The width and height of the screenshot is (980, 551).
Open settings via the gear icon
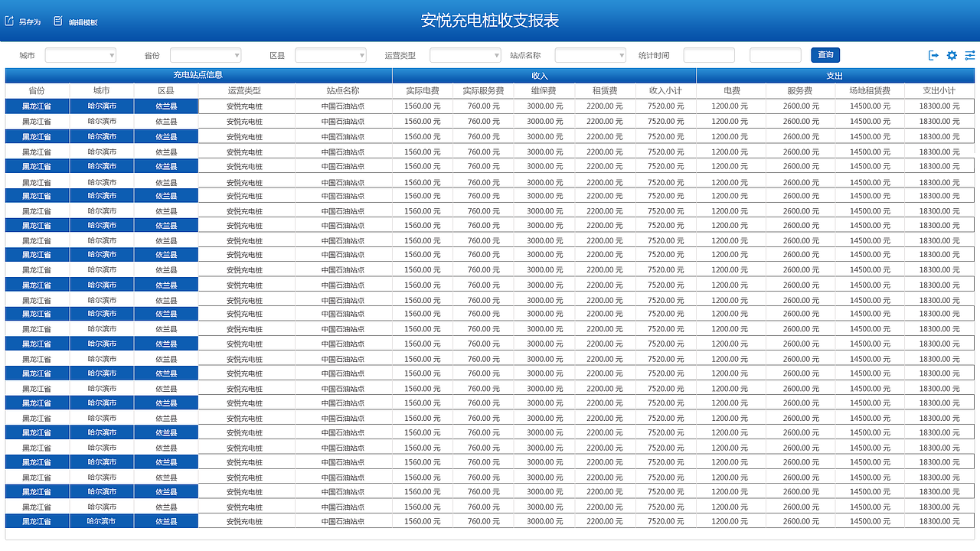[952, 55]
